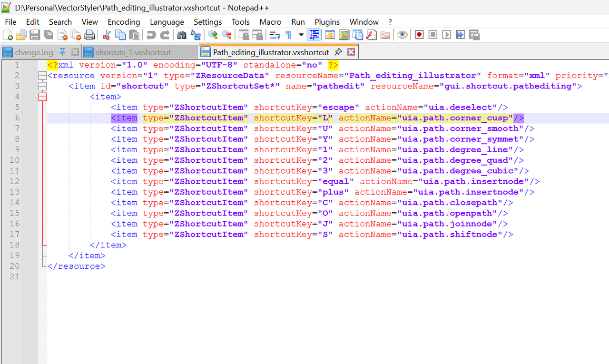Open the show-symbols dropdown arrow

pos(301,35)
